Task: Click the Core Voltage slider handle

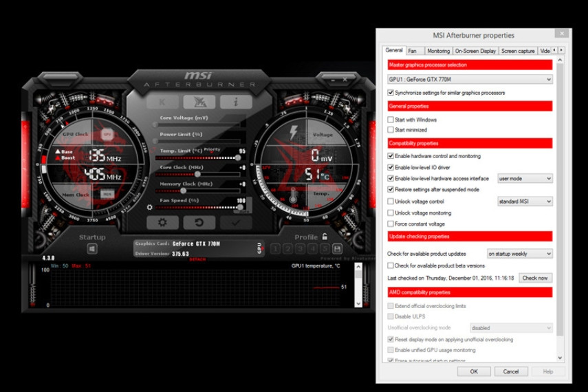Action: click(x=155, y=124)
